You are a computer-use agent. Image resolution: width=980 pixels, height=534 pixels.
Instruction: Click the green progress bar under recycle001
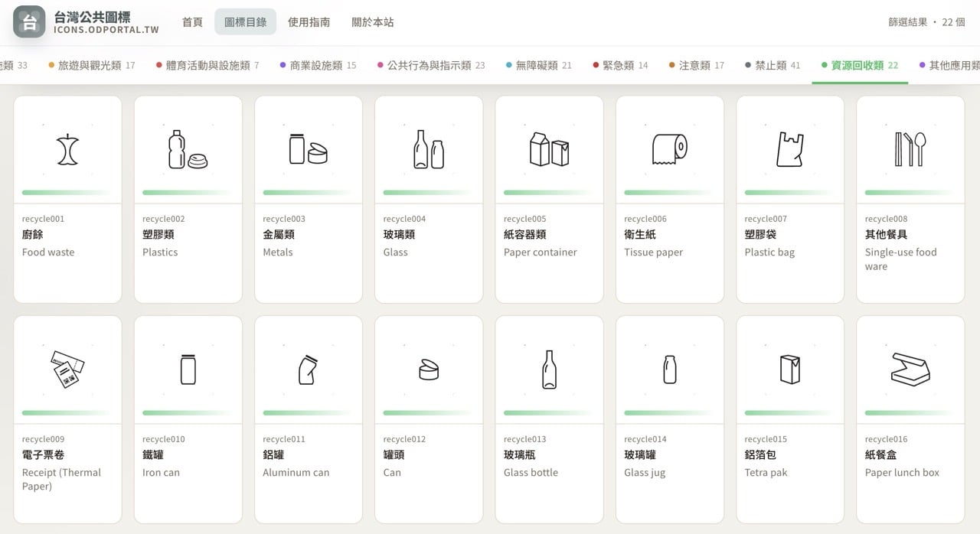67,193
